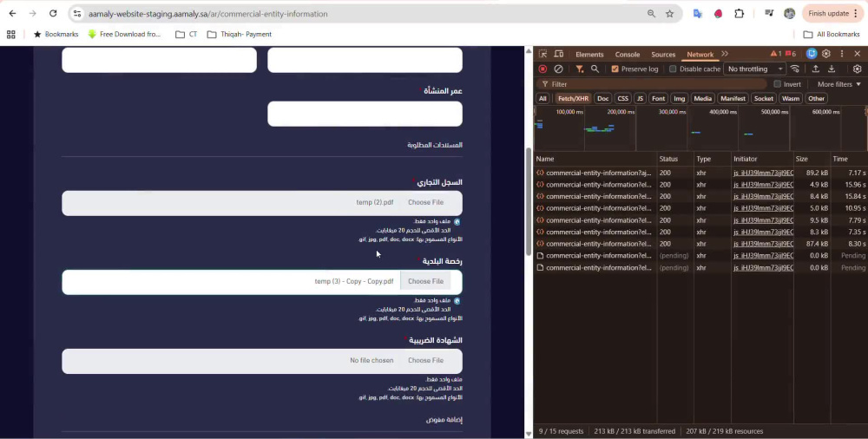Activate the DevTools inspect element picker
868x439 pixels.
click(x=542, y=54)
